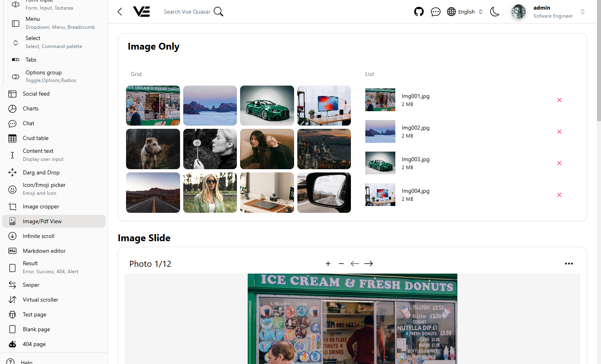Click the chat bubble icon in header

[x=436, y=12]
